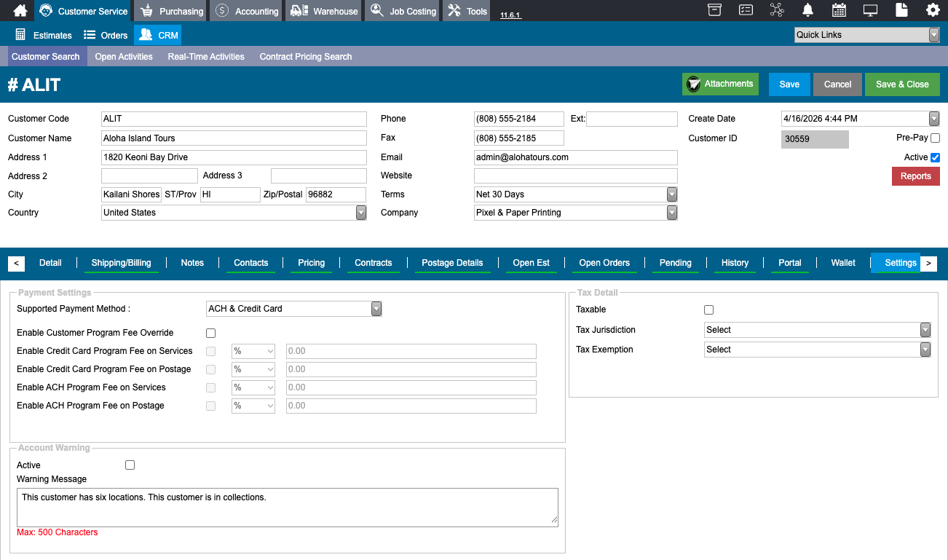Check the Taxable checkbox

click(709, 309)
